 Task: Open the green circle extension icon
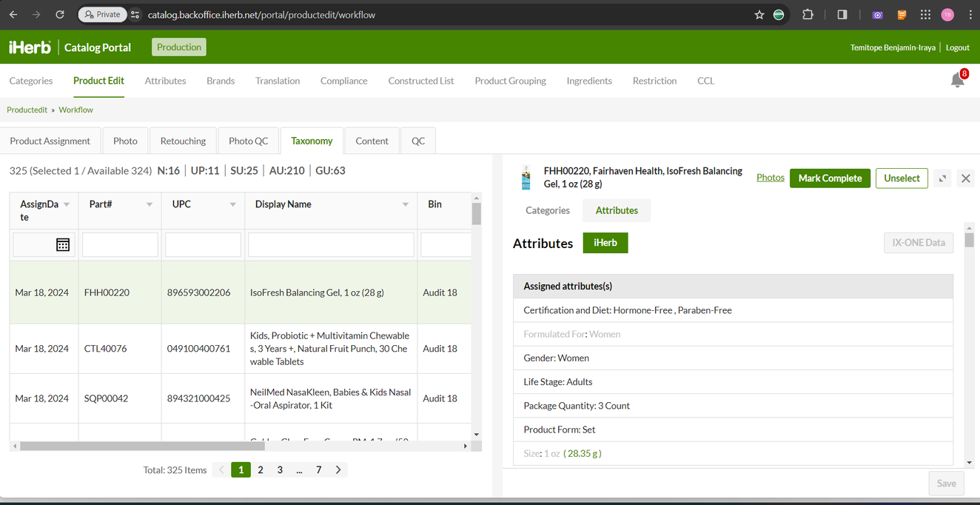[779, 15]
